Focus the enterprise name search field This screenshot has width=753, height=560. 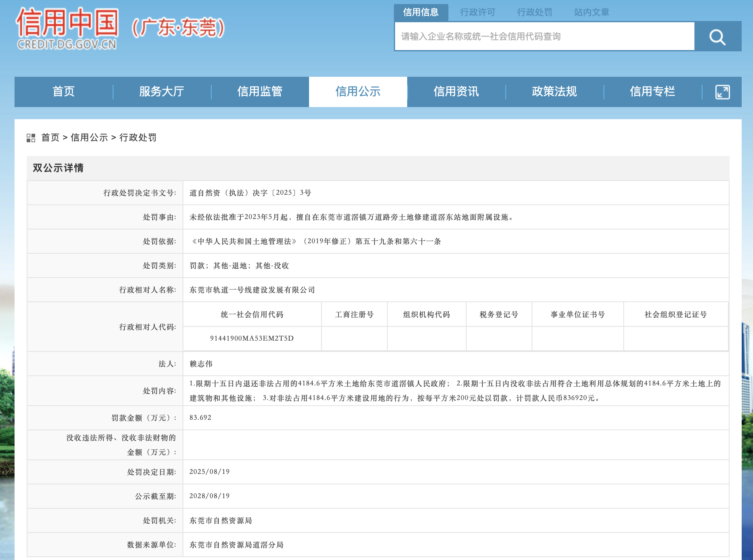pyautogui.click(x=545, y=36)
